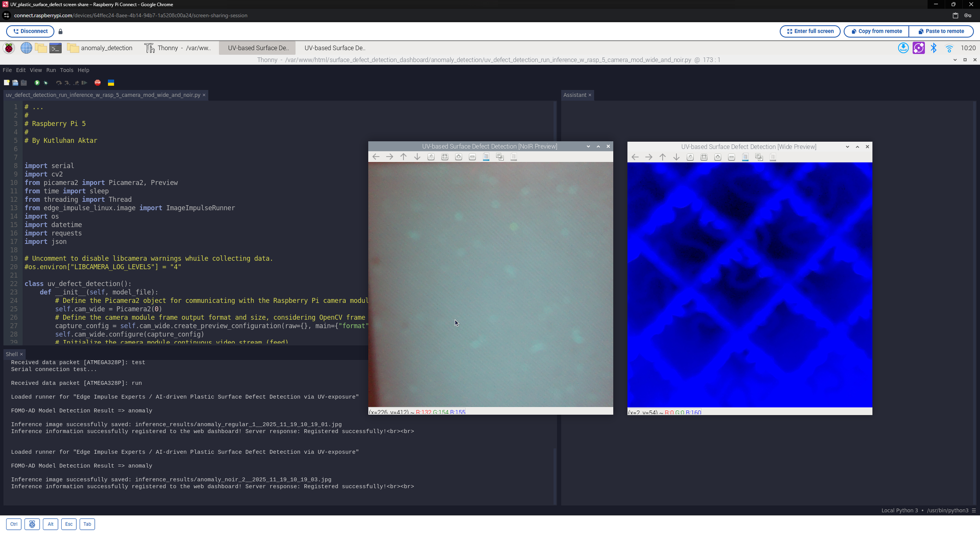Stop the running script with STOP icon

[x=98, y=83]
